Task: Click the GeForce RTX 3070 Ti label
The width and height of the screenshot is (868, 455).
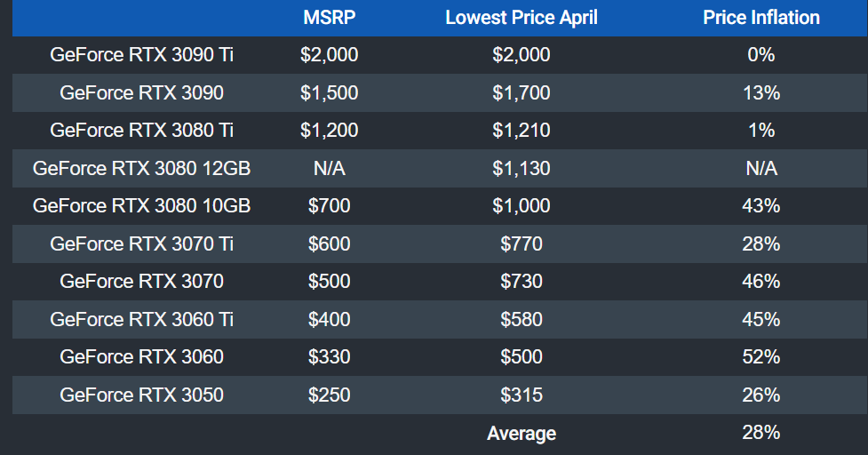Action: (142, 243)
